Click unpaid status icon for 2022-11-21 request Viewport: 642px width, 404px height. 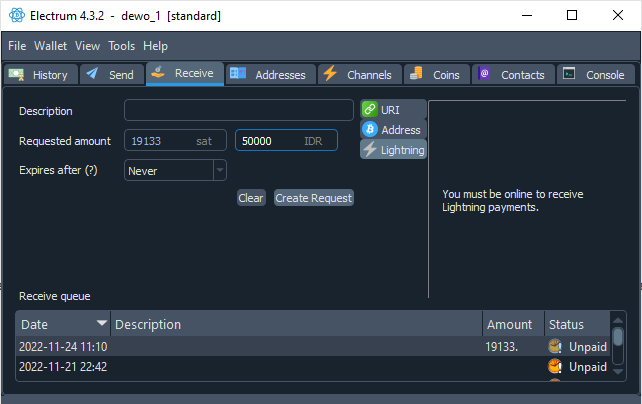[x=555, y=366]
